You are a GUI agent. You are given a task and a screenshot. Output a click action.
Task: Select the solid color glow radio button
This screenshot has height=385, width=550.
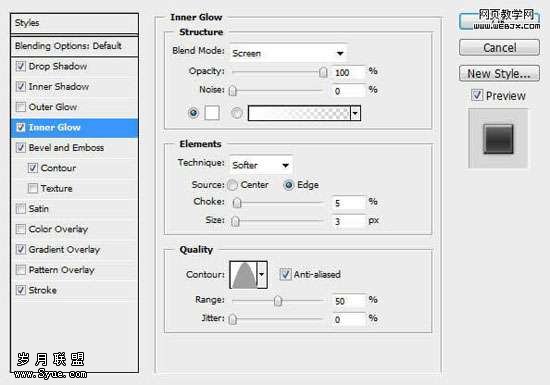tap(193, 113)
